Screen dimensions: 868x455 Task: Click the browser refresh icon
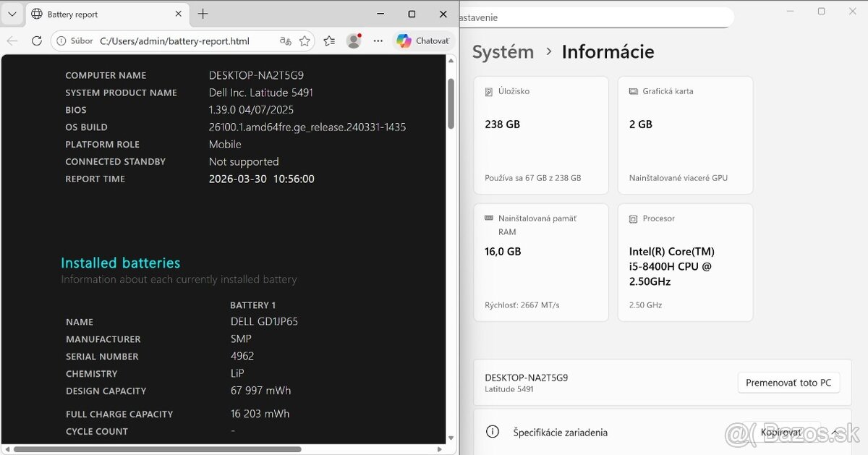[x=37, y=41]
